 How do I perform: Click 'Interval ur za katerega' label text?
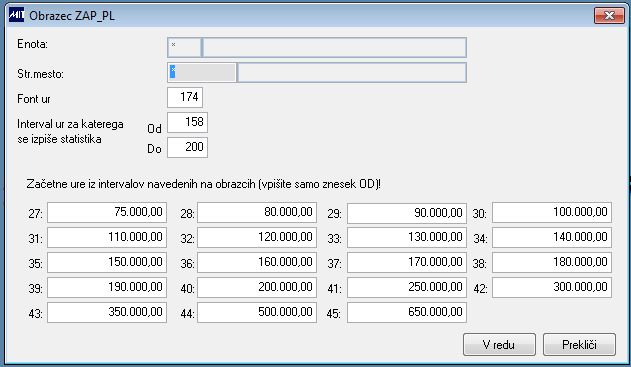pyautogui.click(x=70, y=124)
